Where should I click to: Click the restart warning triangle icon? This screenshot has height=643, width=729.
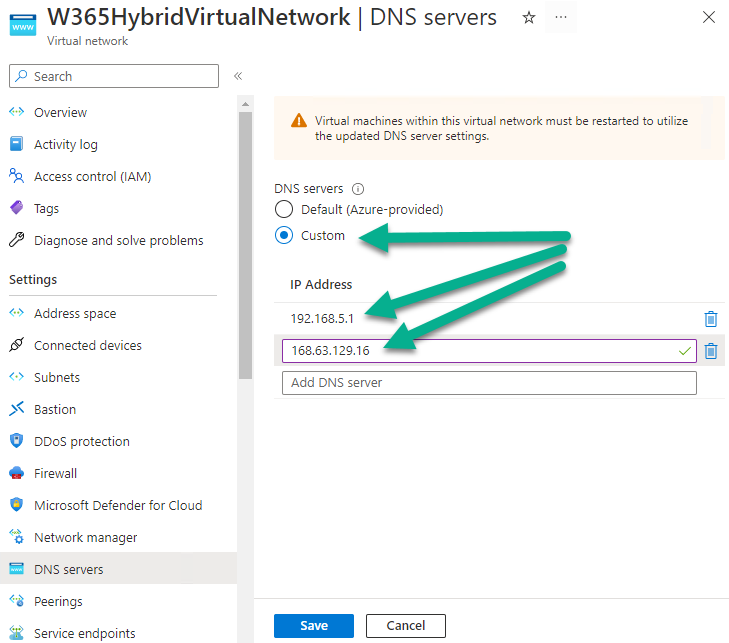[298, 121]
